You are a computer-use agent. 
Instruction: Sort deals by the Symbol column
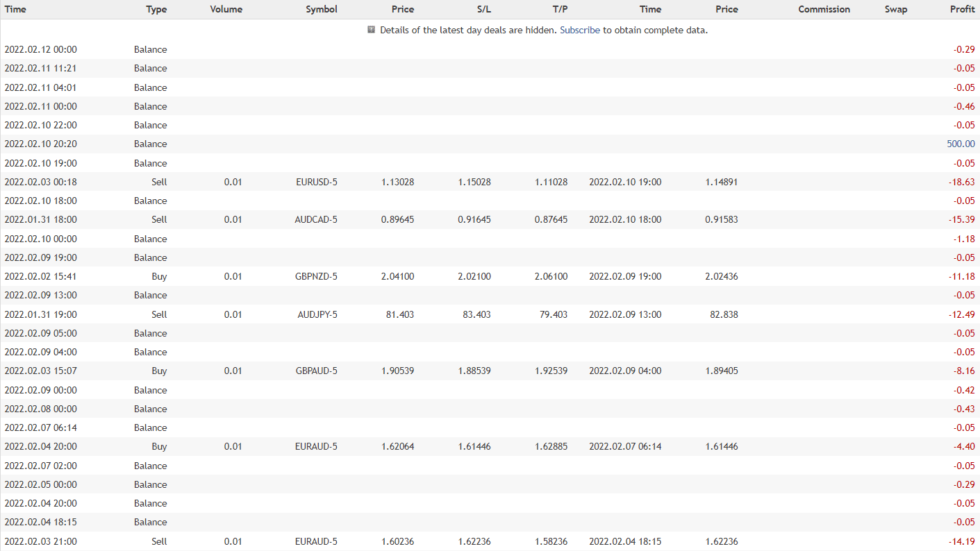pyautogui.click(x=322, y=9)
